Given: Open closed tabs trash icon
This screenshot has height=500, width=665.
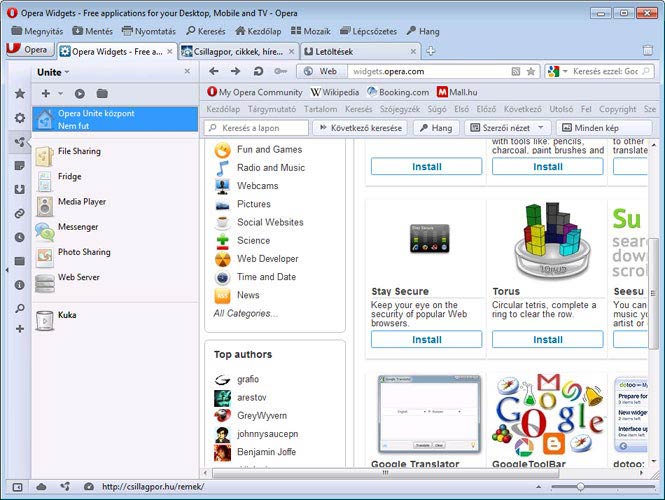Looking at the screenshot, I should (648, 50).
